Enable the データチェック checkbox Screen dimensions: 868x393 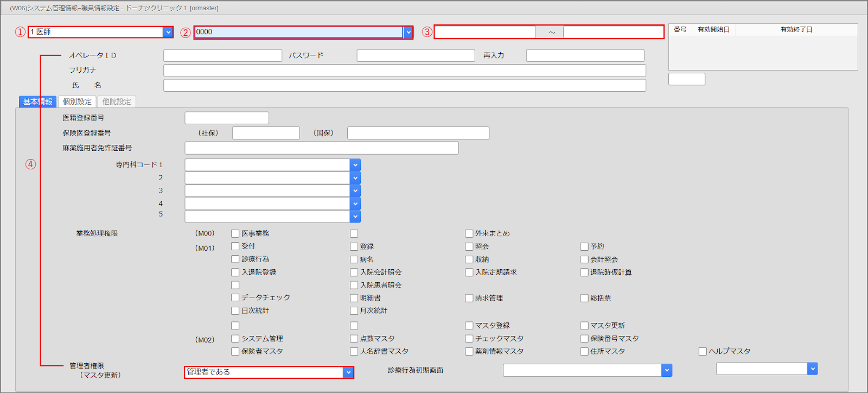pyautogui.click(x=235, y=297)
